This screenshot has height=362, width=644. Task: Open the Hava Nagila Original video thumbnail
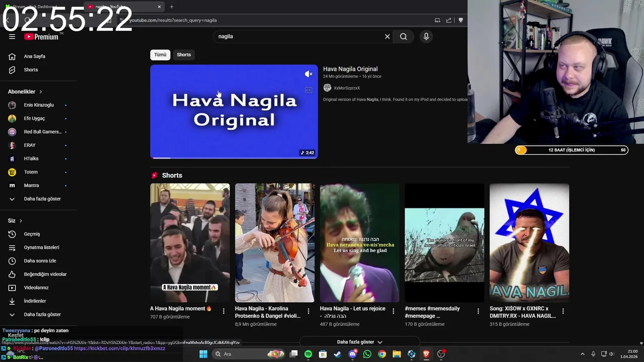click(x=234, y=112)
